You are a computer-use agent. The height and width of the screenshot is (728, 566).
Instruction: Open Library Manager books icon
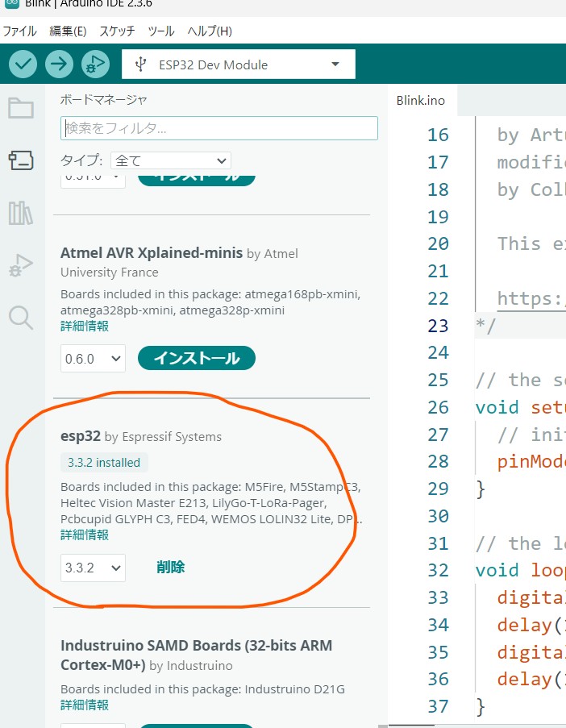pos(21,213)
